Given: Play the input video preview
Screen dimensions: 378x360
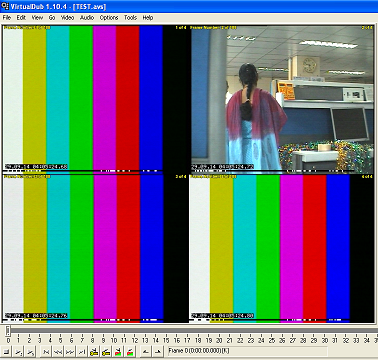Looking at the screenshot, I should point(19,351).
